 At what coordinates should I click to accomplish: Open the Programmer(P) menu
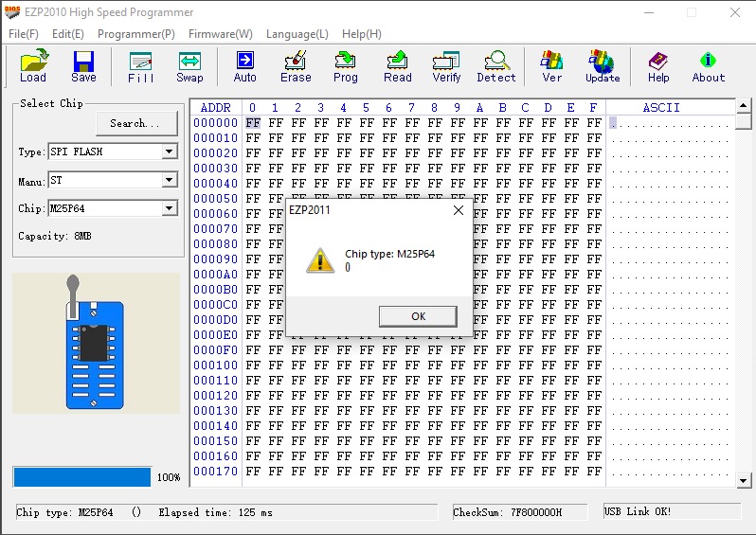tap(136, 34)
